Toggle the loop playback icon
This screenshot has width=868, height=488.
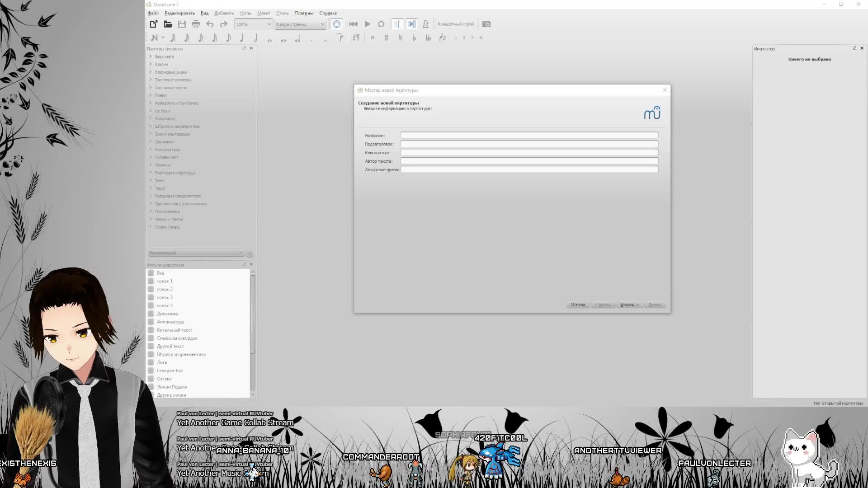coord(381,24)
